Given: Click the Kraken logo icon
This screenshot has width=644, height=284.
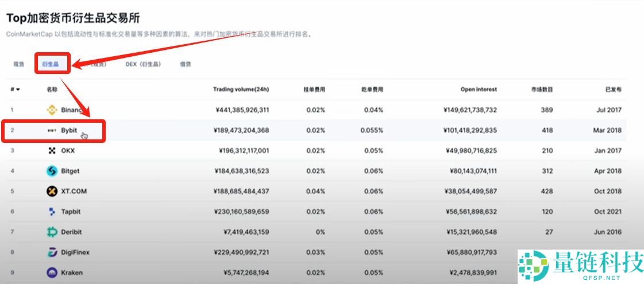Looking at the screenshot, I should coord(52,273).
